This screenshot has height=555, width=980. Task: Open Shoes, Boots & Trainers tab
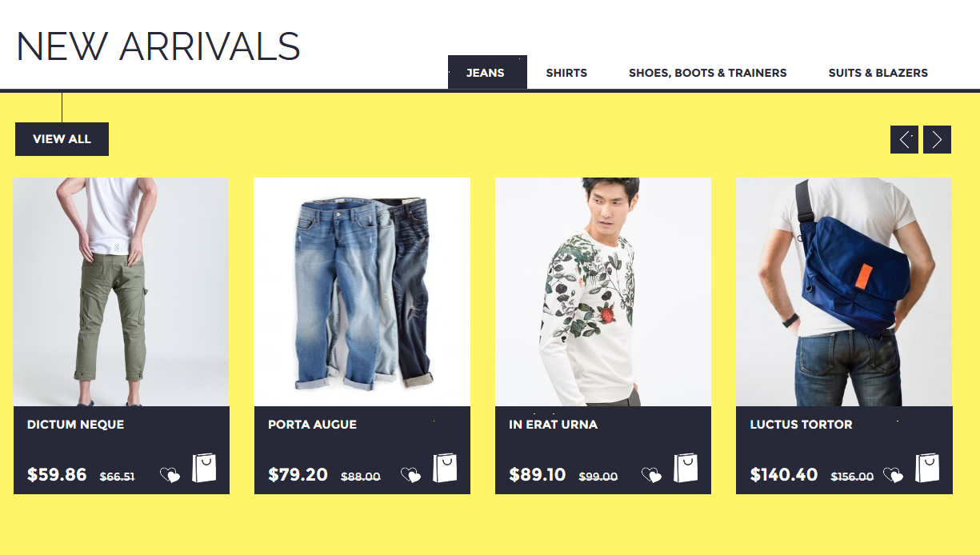tap(708, 73)
